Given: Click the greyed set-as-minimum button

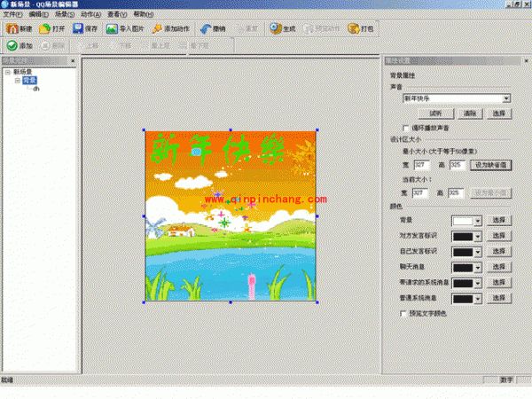Looking at the screenshot, I should click(490, 193).
